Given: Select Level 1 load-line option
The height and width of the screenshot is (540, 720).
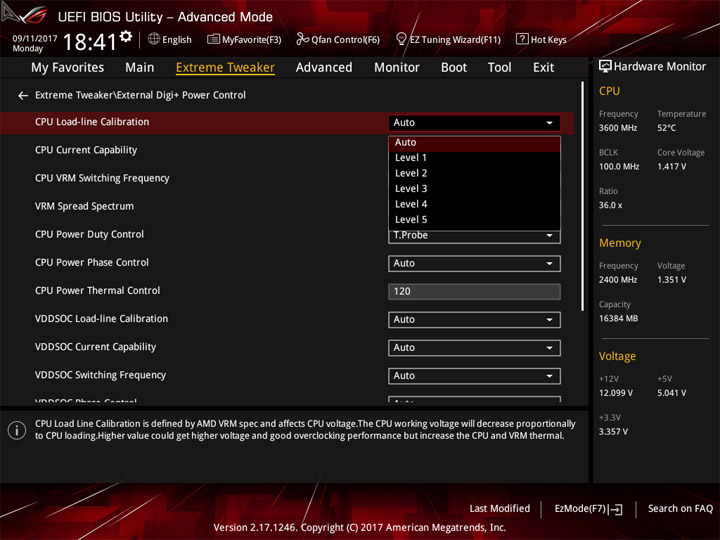Looking at the screenshot, I should (474, 158).
